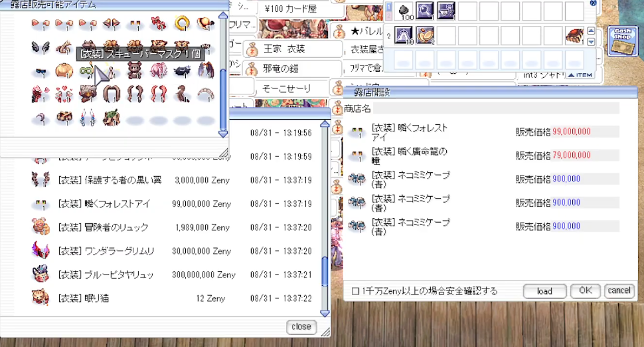Click the 眠り猫 item icon in log
The image size is (644, 347).
(x=40, y=298)
